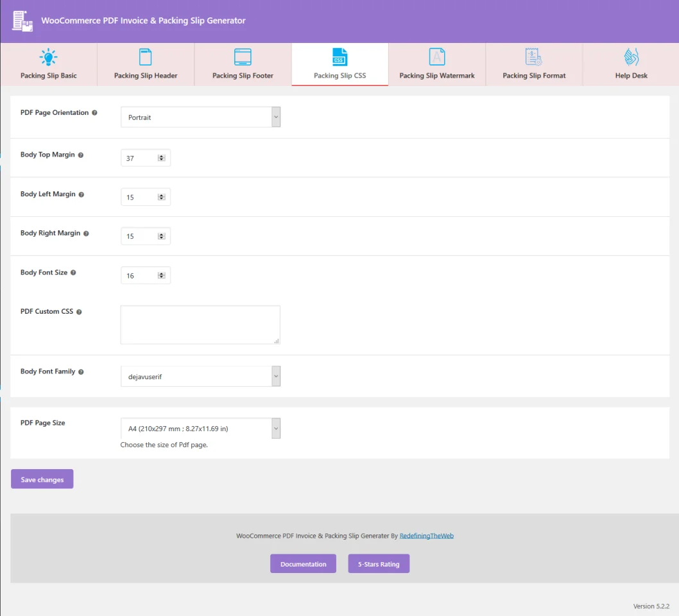Show help tooltip for Body Right Margin
The image size is (679, 616).
tap(86, 234)
